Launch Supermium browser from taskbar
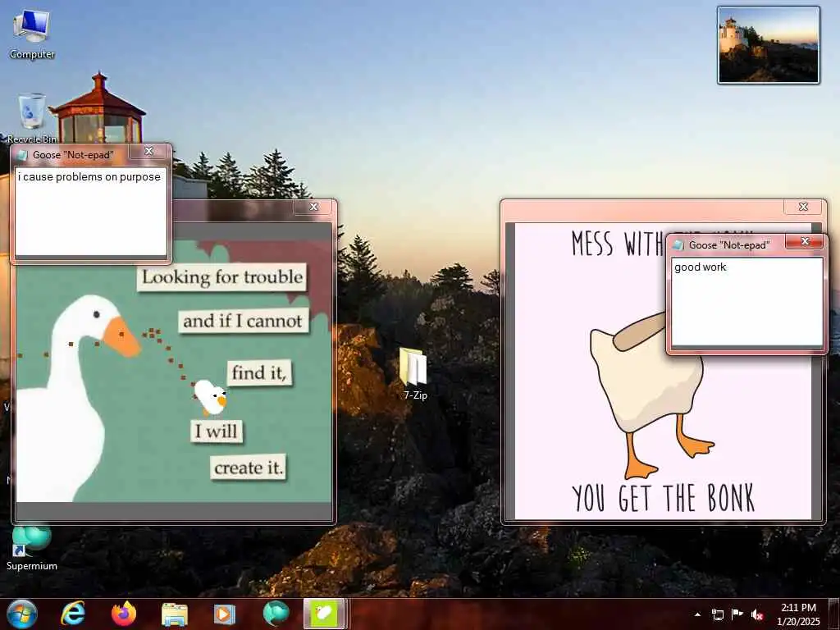The height and width of the screenshot is (630, 840). (x=276, y=614)
